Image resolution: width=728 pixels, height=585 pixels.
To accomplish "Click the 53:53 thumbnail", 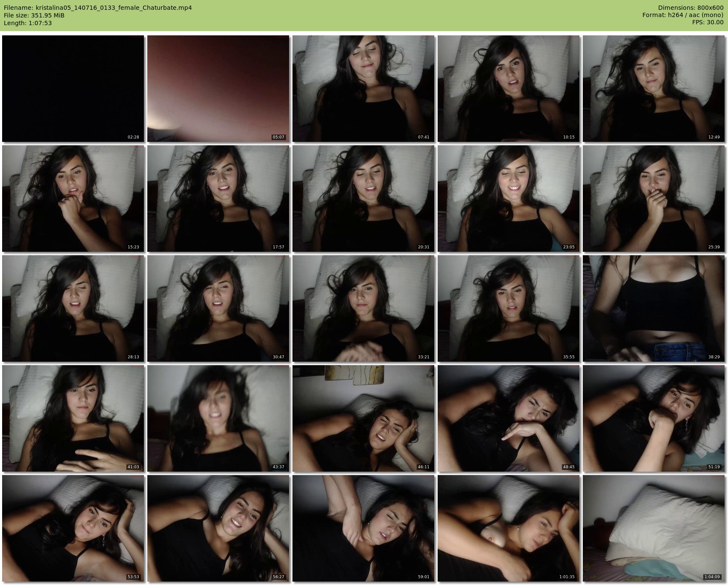I will point(73,528).
